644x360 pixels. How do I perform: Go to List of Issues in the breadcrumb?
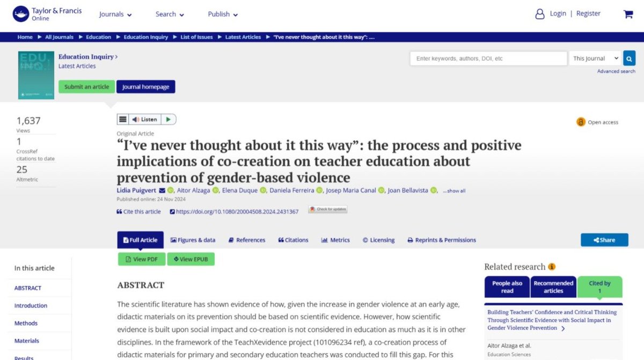point(196,37)
